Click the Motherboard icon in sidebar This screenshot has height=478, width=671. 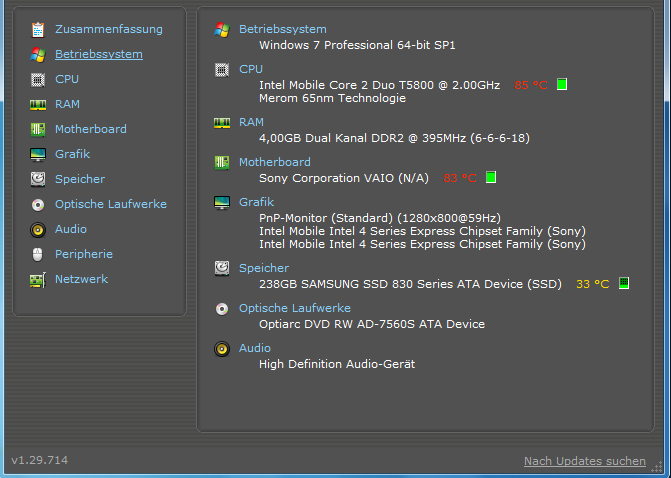(38, 129)
